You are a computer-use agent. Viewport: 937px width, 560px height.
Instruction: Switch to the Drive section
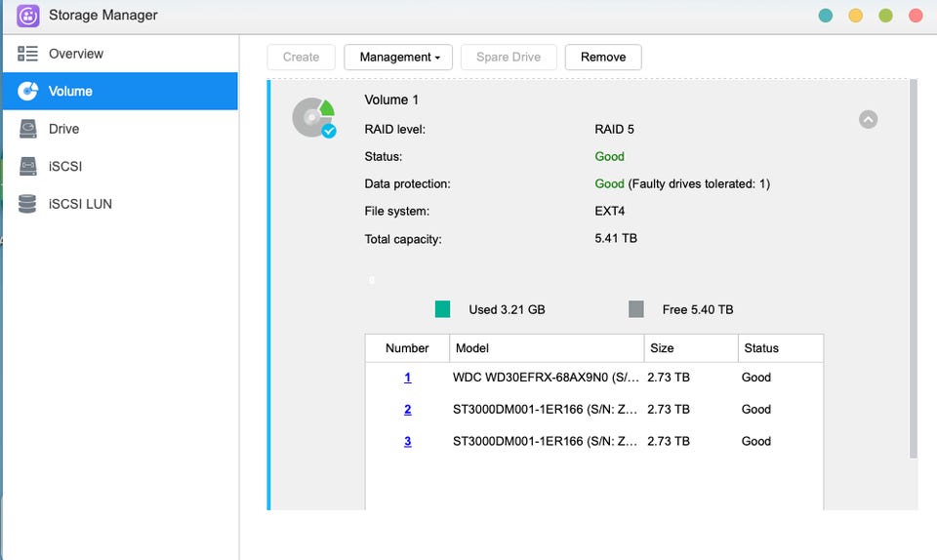tap(64, 129)
